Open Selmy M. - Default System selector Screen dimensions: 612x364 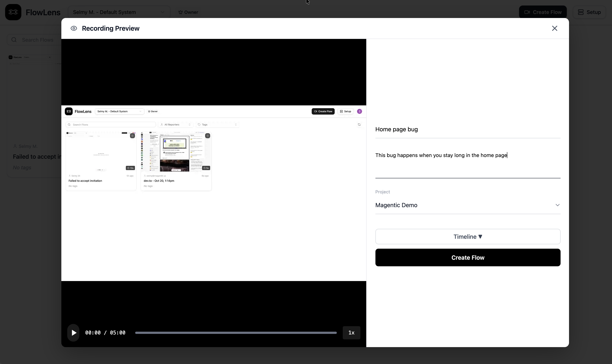pos(118,12)
